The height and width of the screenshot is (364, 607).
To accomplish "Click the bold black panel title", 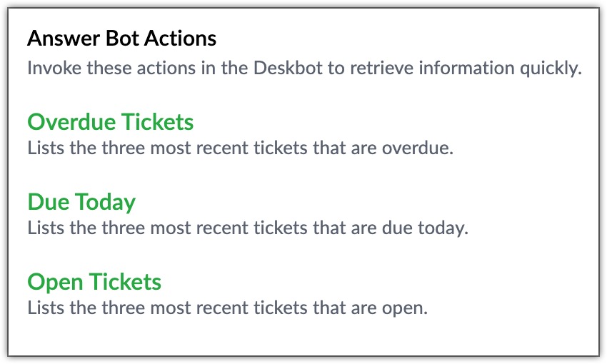I will click(x=121, y=39).
